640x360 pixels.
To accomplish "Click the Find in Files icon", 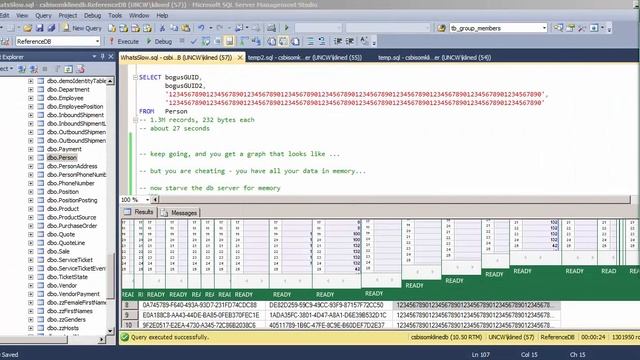I will tap(441, 28).
